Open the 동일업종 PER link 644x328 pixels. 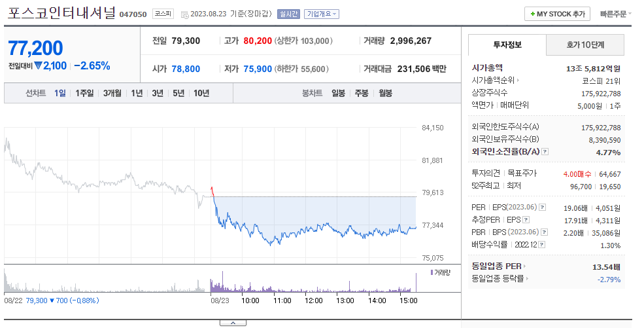[x=496, y=266]
